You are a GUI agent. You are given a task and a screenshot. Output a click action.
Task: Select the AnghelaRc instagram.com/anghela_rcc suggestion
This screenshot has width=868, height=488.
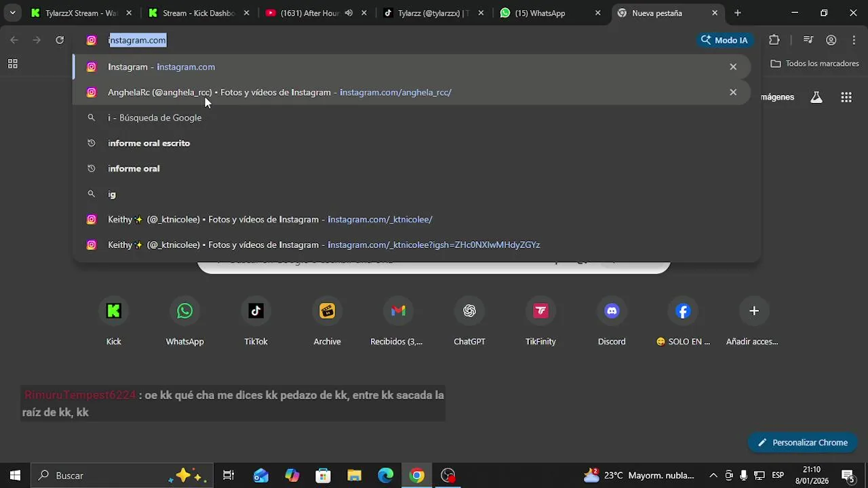412,92
